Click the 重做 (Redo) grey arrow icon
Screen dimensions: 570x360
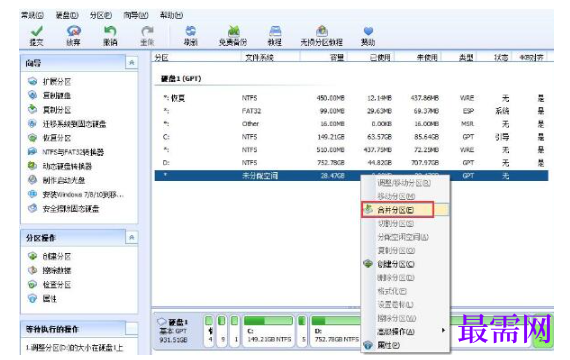click(147, 31)
